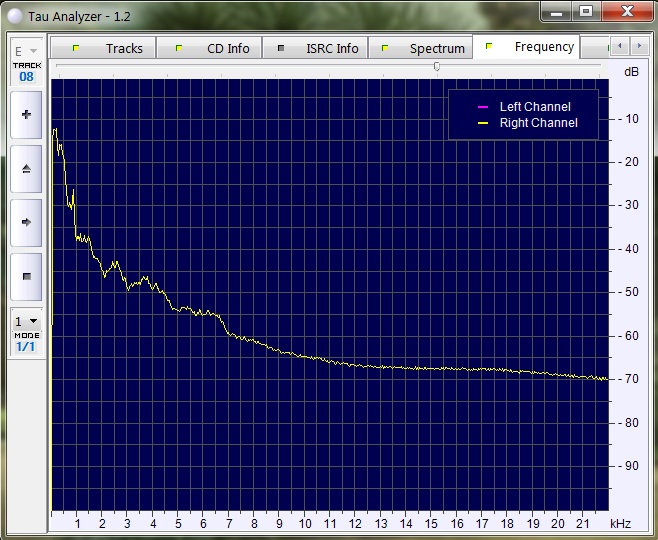658x540 pixels.
Task: Click the right arrow button in sidebar
Action: 26,222
